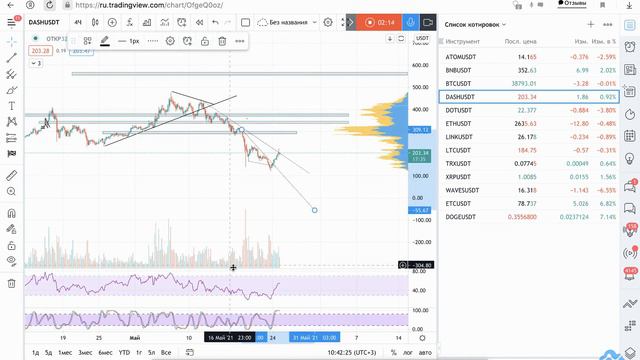
Task: Click compare or add symbol button
Action: coord(112,22)
